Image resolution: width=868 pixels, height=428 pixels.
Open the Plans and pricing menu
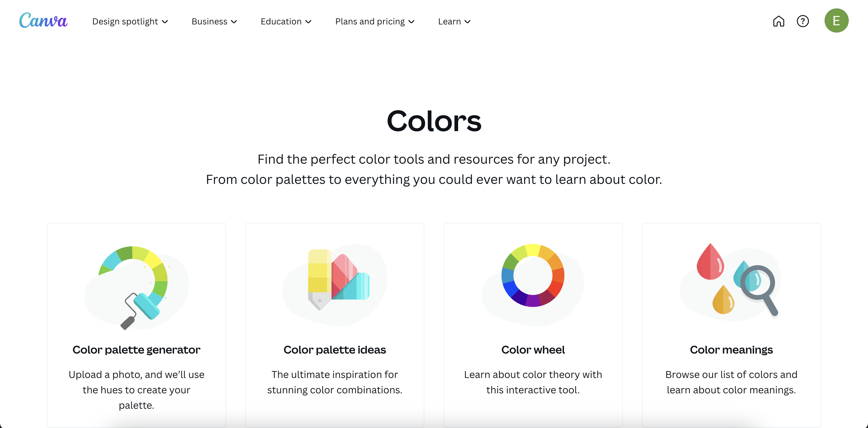(x=375, y=21)
